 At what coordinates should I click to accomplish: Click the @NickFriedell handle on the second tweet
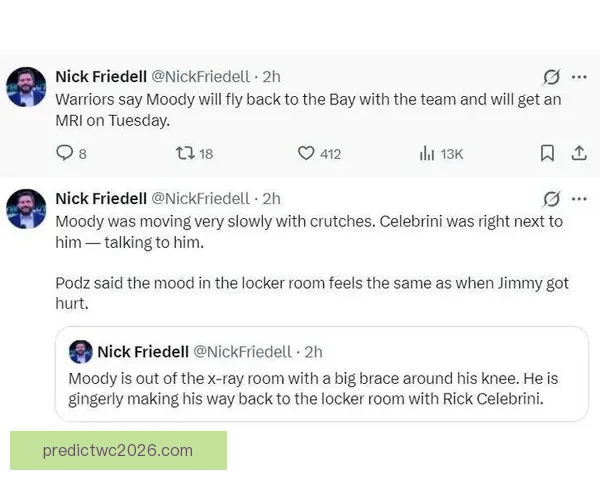click(x=200, y=198)
